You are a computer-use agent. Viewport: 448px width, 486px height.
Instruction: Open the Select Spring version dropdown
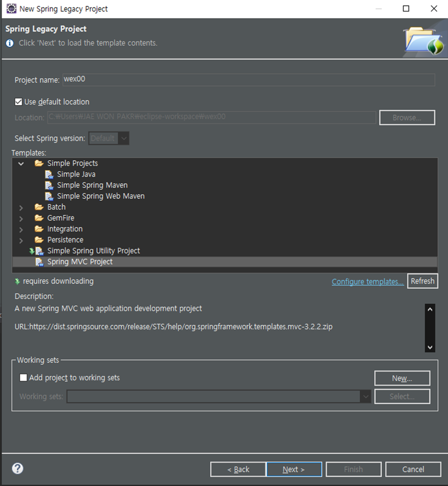click(x=109, y=138)
